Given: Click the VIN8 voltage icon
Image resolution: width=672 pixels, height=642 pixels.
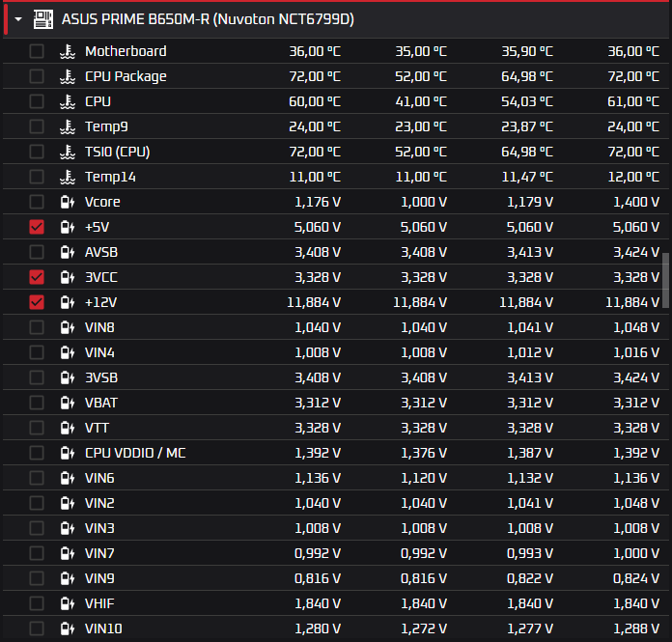Looking at the screenshot, I should click(68, 327).
